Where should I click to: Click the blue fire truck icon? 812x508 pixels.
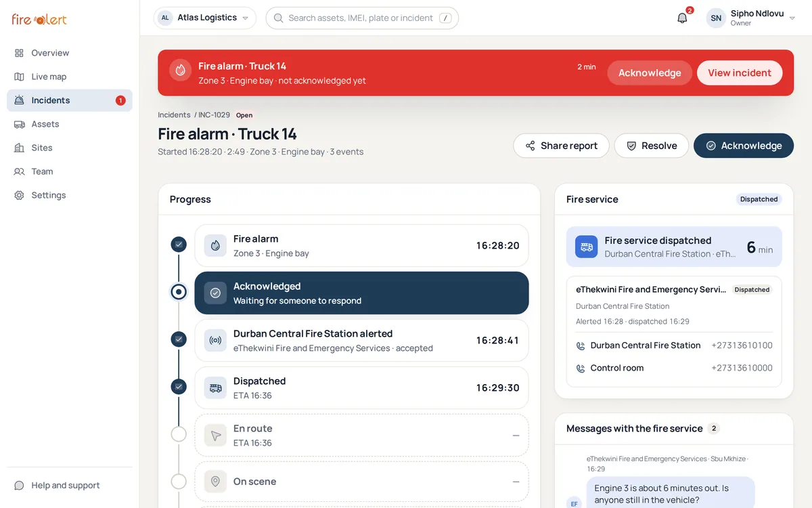587,247
